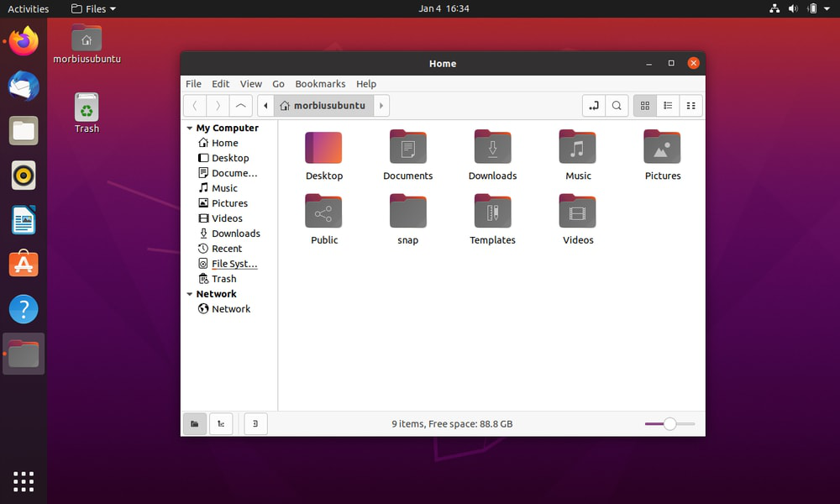Image resolution: width=840 pixels, height=504 pixels.
Task: Open the File menu
Action: (193, 84)
